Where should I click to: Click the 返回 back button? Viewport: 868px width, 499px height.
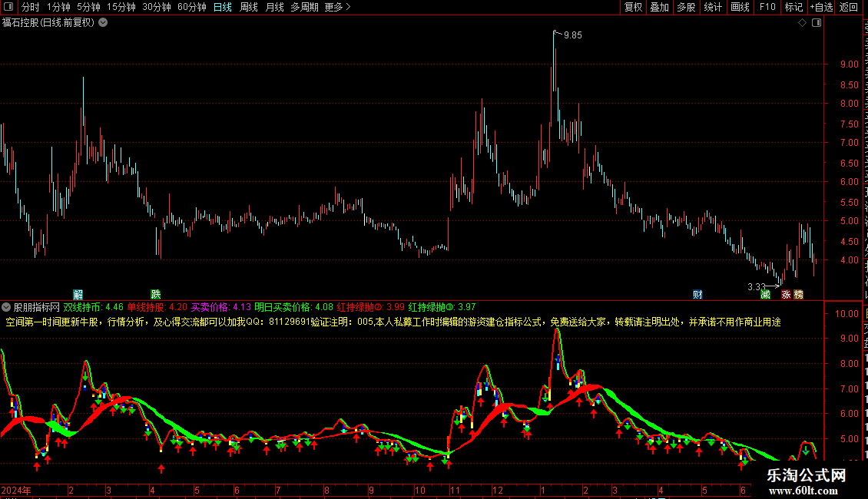(x=849, y=7)
